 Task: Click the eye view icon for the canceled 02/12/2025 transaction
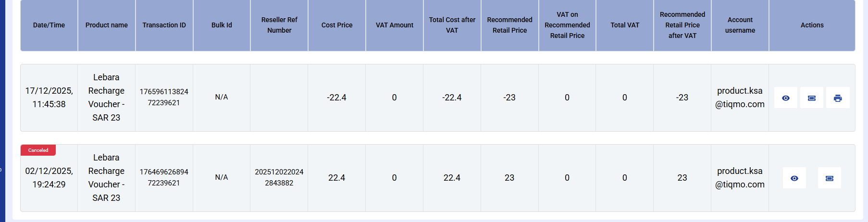tap(794, 178)
